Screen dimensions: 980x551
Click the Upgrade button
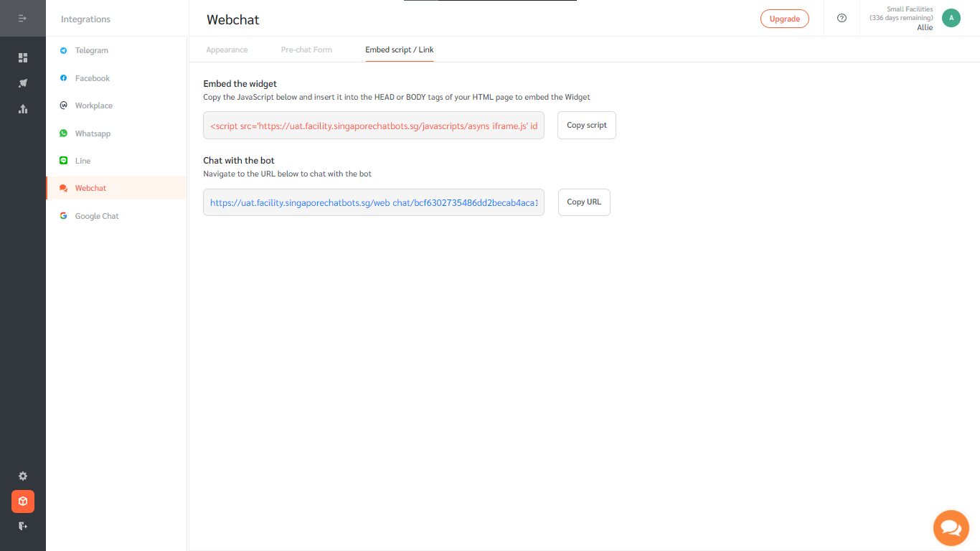click(x=784, y=19)
